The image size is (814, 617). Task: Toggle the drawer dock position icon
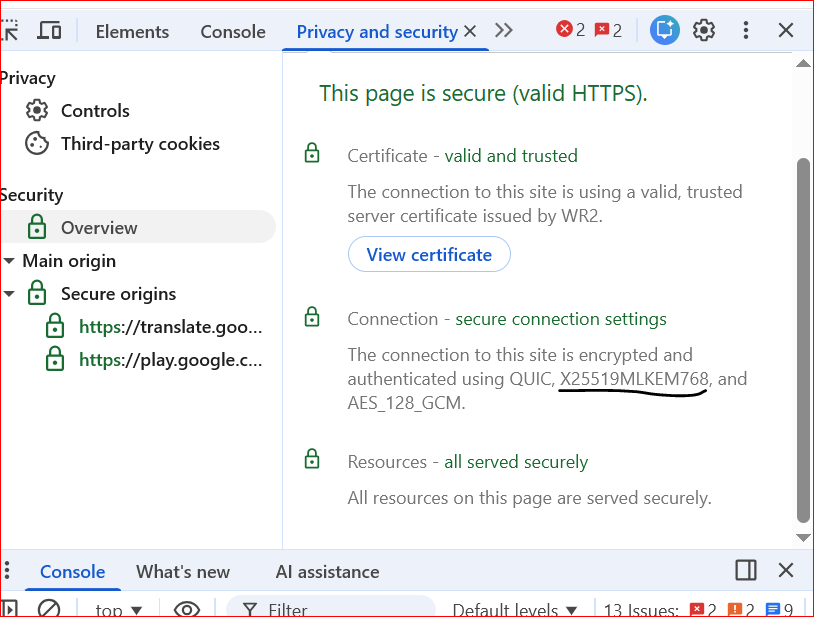(745, 570)
